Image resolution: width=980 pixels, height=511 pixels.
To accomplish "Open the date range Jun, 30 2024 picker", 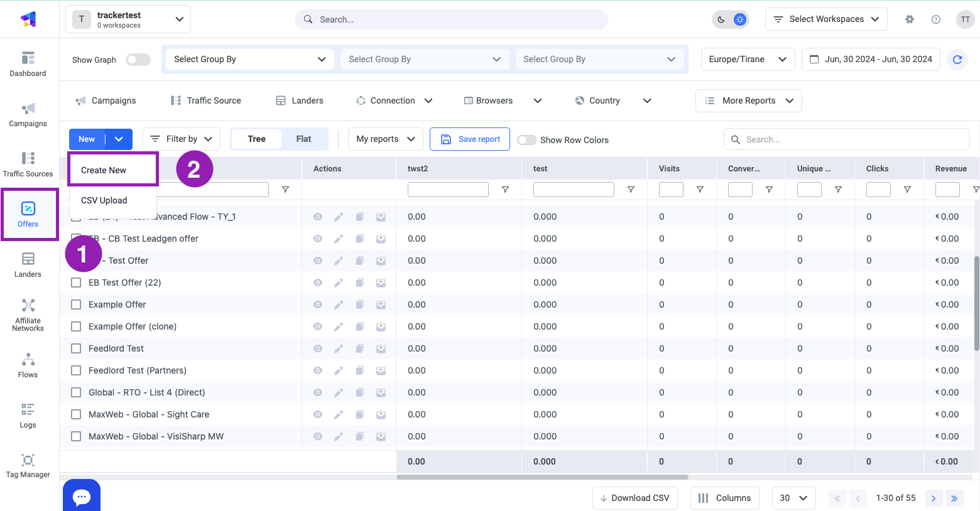I will [871, 59].
